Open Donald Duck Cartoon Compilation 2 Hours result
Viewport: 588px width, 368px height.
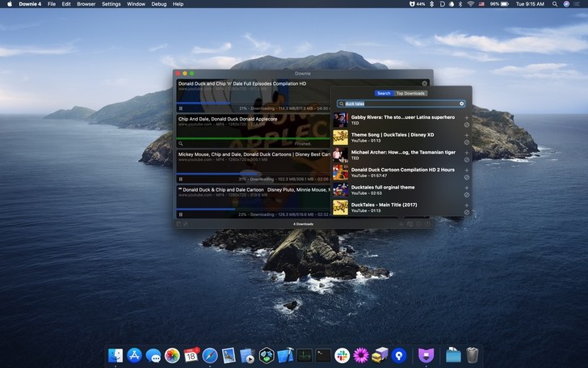[x=402, y=170]
